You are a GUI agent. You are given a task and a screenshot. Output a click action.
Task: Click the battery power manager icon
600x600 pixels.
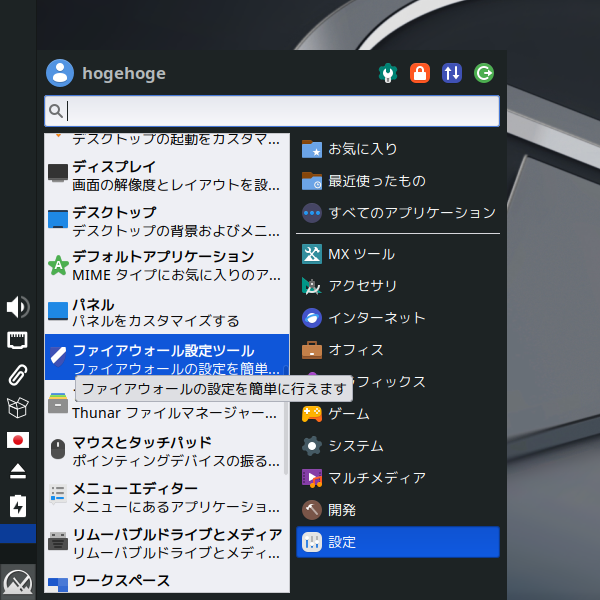(18, 506)
